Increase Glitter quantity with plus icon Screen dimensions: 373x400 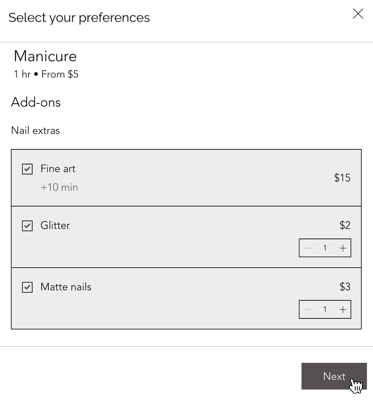(x=343, y=248)
